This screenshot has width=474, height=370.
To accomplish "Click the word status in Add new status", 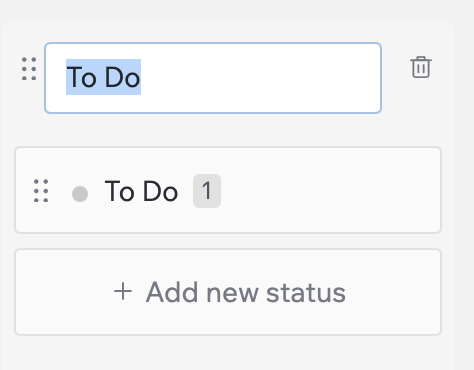I will [x=306, y=293].
